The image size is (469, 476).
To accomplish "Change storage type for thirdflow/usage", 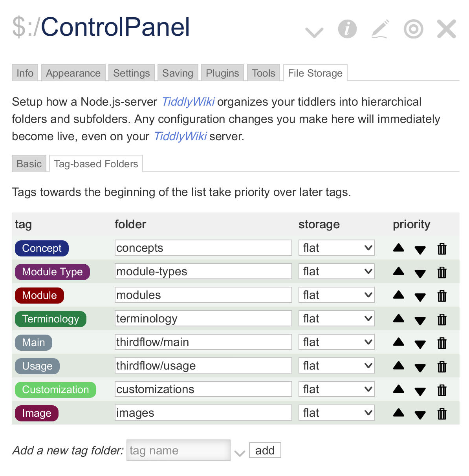I will tap(337, 366).
